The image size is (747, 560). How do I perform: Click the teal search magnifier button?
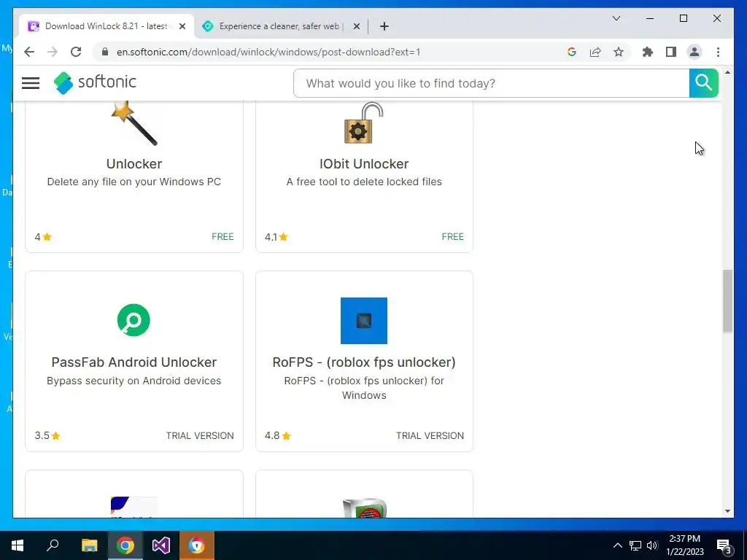(x=703, y=83)
